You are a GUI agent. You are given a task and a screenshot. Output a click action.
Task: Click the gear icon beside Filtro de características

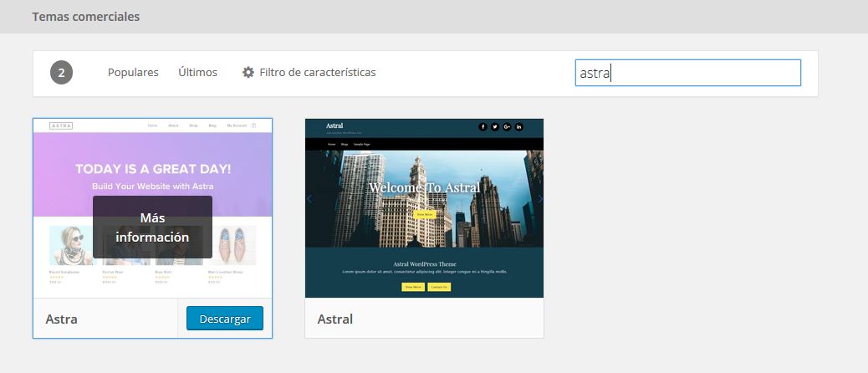click(x=248, y=72)
